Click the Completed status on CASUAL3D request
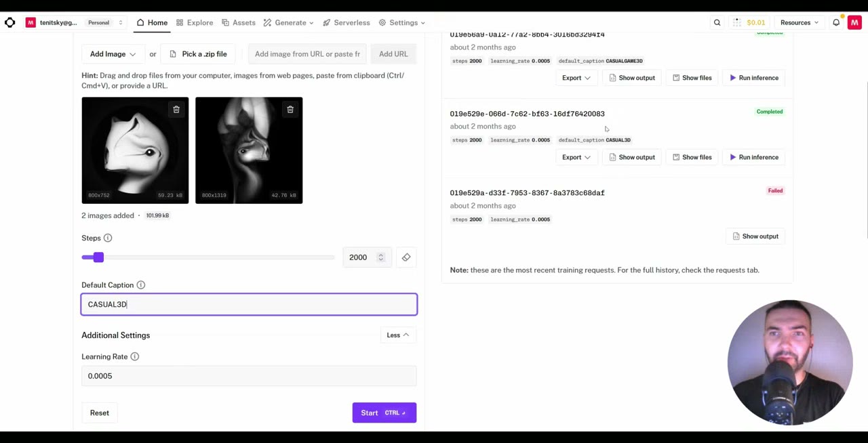This screenshot has height=443, width=868. tap(769, 112)
